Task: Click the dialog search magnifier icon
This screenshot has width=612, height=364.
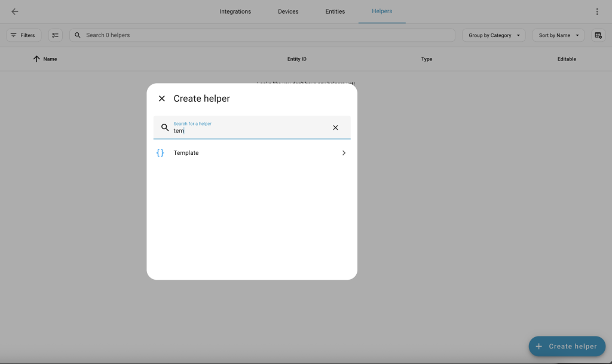Action: click(165, 127)
